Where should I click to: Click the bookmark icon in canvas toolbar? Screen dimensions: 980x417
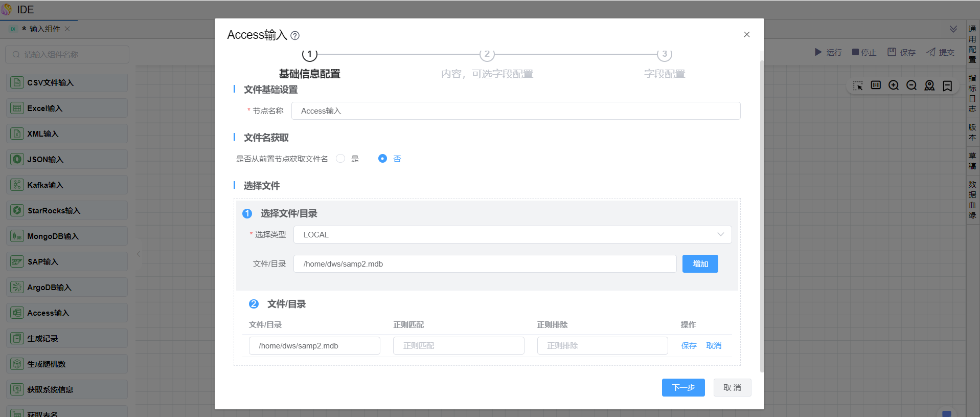pos(947,85)
